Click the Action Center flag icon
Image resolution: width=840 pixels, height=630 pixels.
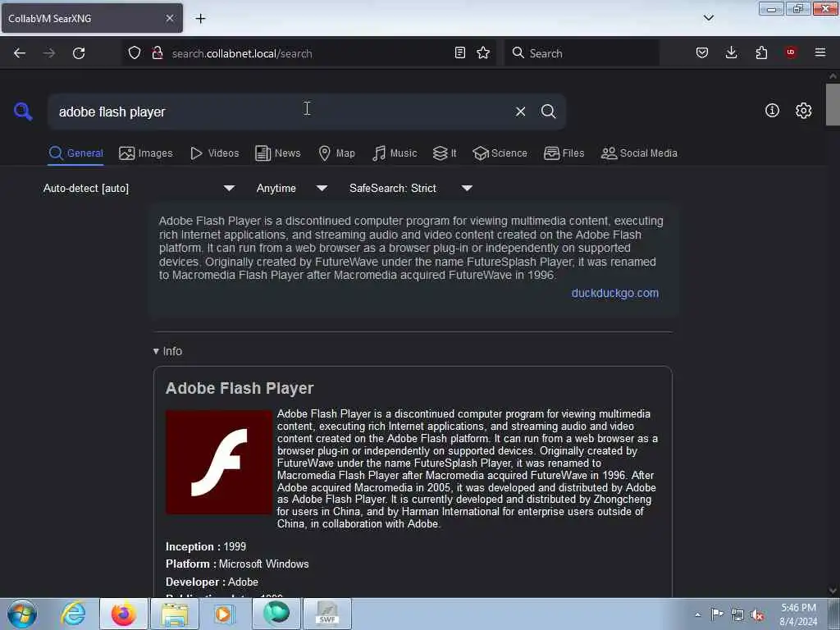(717, 614)
